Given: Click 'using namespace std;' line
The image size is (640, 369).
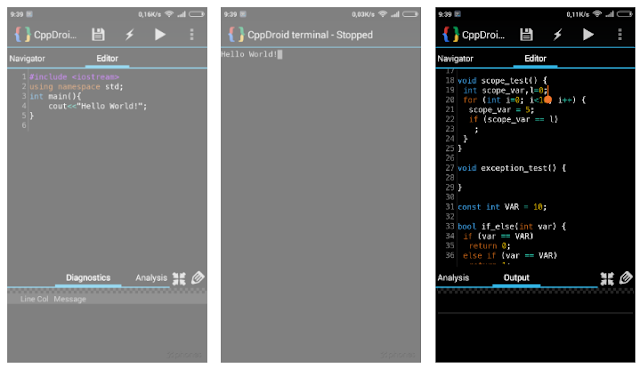Looking at the screenshot, I should click(x=76, y=87).
